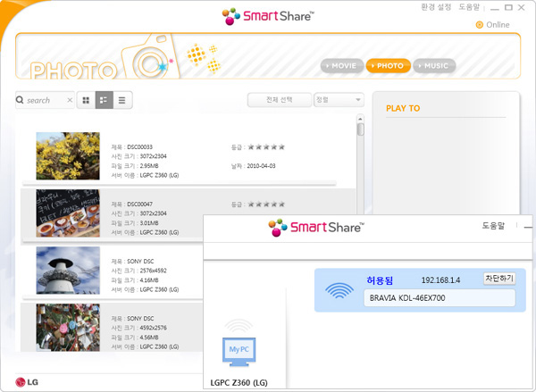Rate DSC00033 using its star rating
This screenshot has height=392, width=536.
pyautogui.click(x=266, y=147)
